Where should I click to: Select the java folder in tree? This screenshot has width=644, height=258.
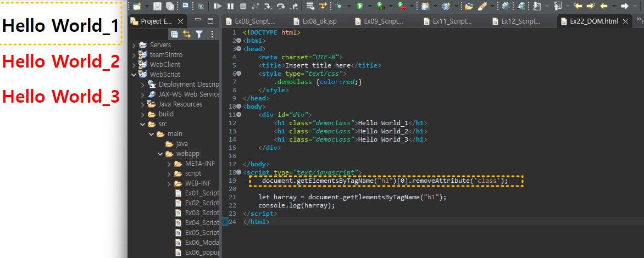[182, 144]
